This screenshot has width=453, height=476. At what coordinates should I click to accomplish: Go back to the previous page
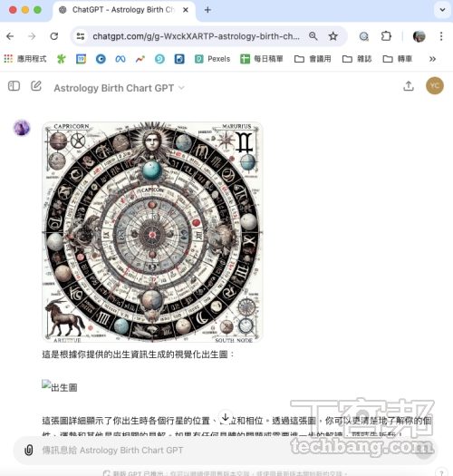click(10, 36)
